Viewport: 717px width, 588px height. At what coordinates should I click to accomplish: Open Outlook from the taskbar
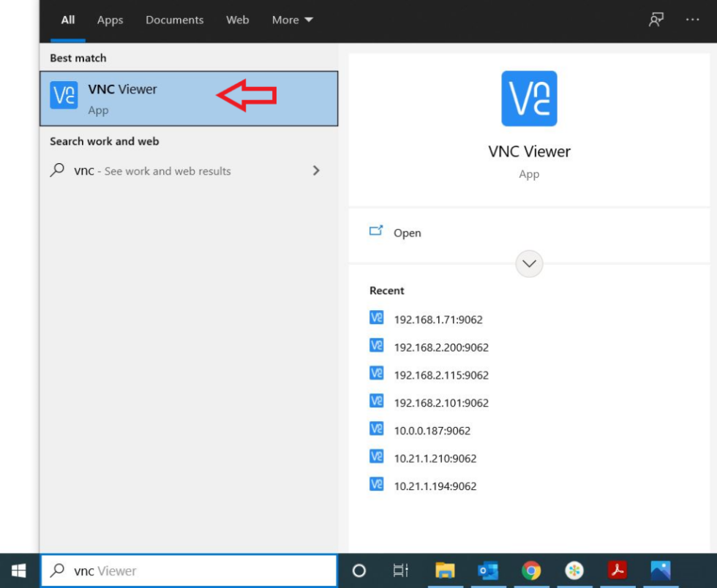click(487, 570)
